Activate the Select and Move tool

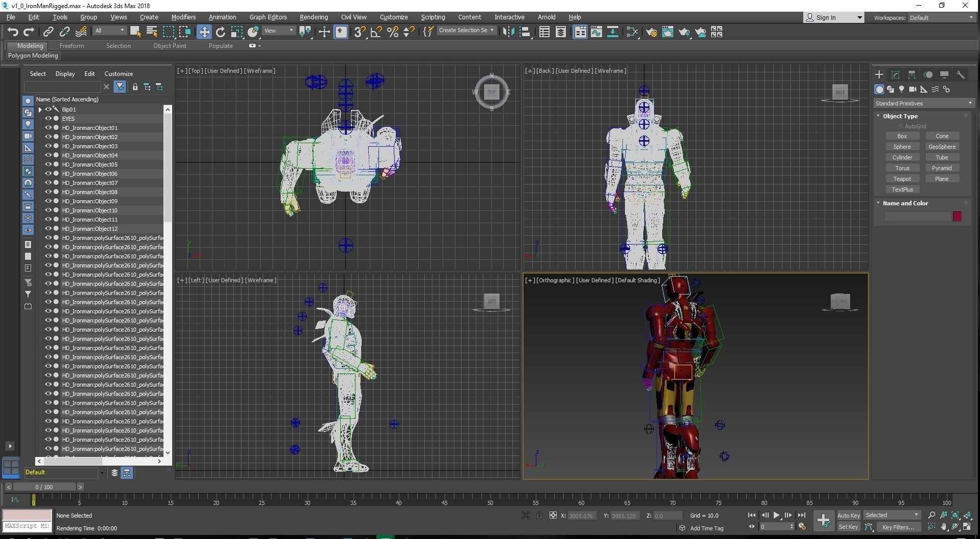[204, 32]
